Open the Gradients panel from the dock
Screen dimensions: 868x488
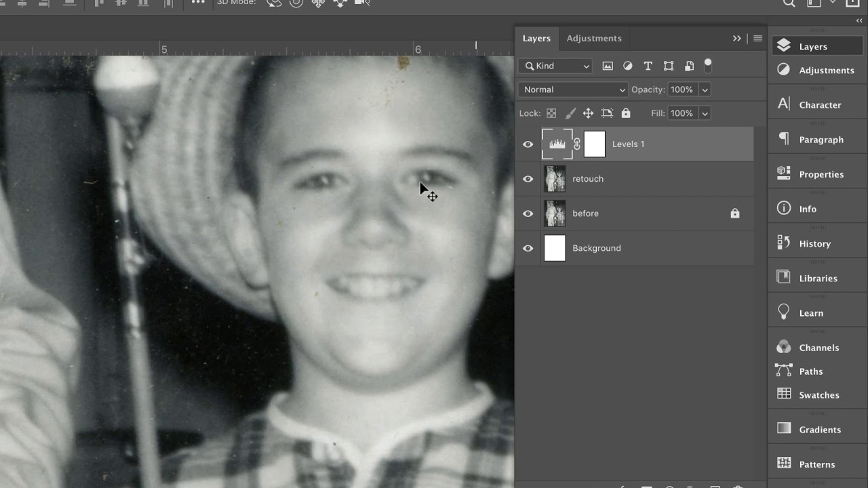point(817,429)
